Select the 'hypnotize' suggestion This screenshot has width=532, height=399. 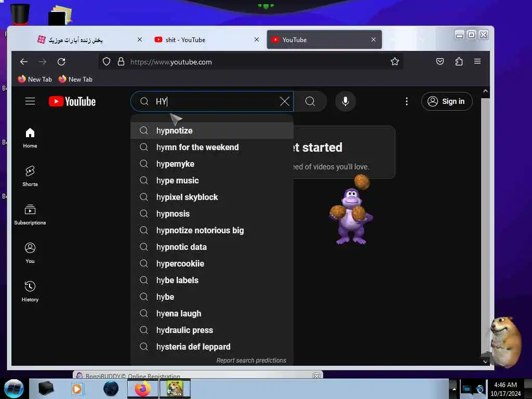(x=212, y=130)
